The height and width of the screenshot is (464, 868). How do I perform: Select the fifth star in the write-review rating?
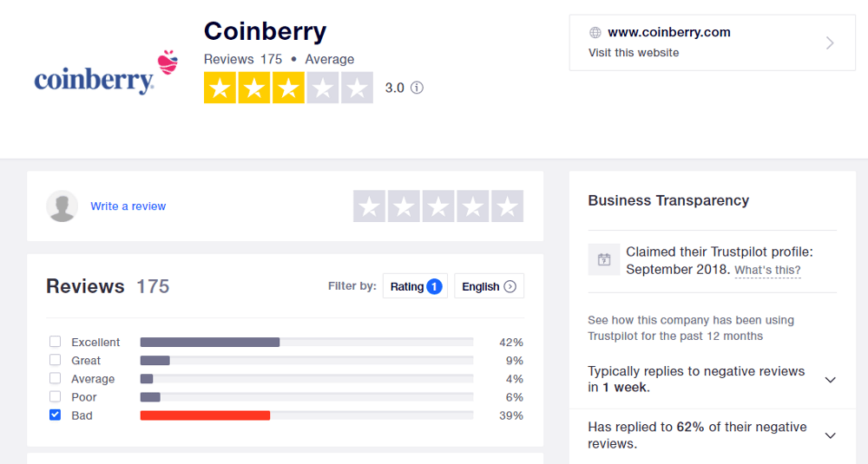coord(507,206)
